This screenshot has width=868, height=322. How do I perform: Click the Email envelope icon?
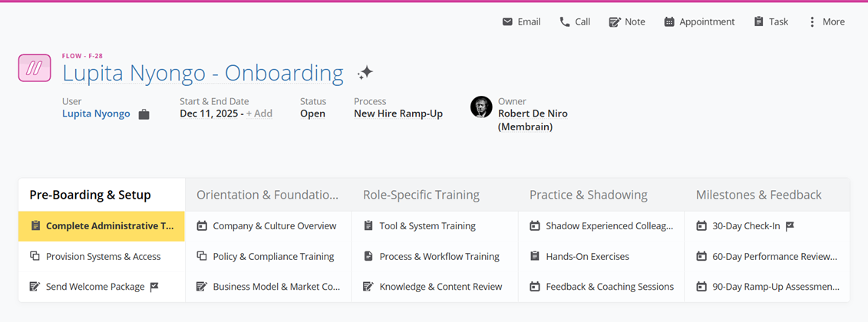click(507, 22)
